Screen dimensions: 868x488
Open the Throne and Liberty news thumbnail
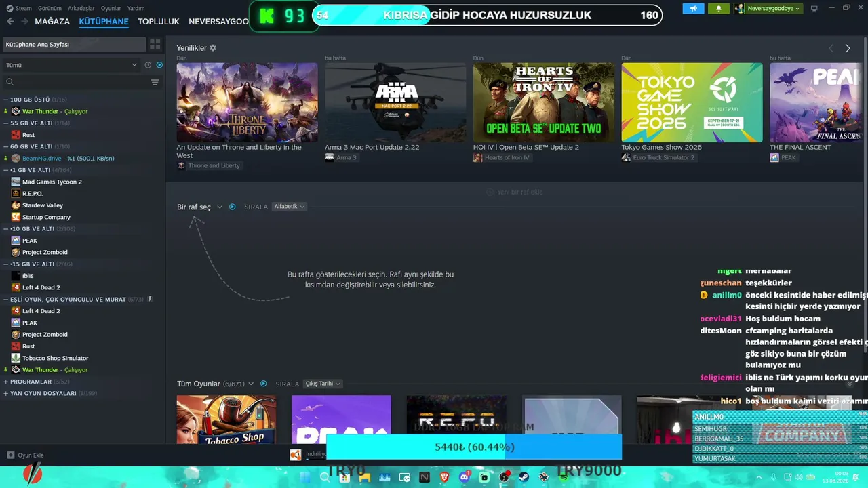(247, 102)
